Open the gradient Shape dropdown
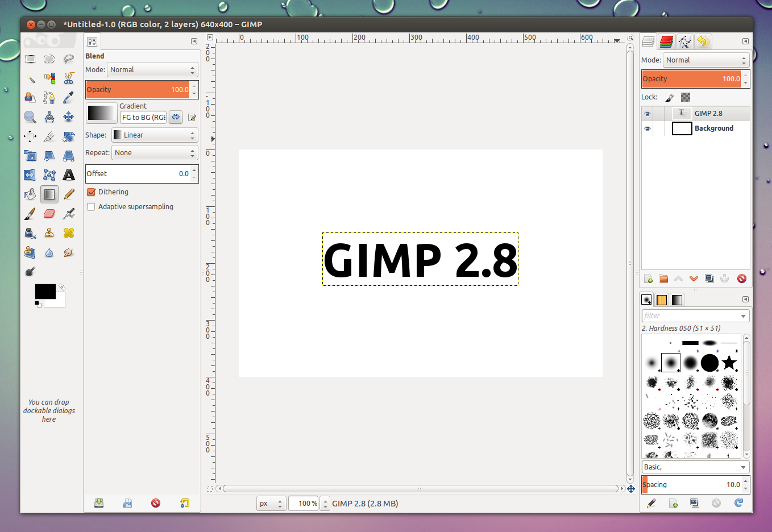Screen dimensions: 772x532 point(154,135)
